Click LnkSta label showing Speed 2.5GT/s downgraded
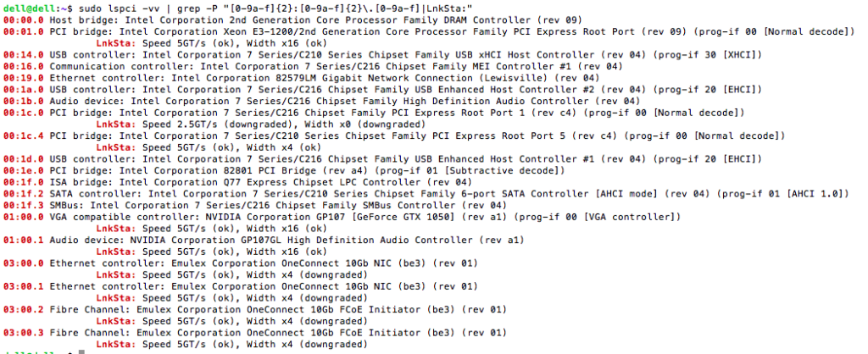Image resolution: width=868 pixels, height=354 pixels. click(x=116, y=124)
